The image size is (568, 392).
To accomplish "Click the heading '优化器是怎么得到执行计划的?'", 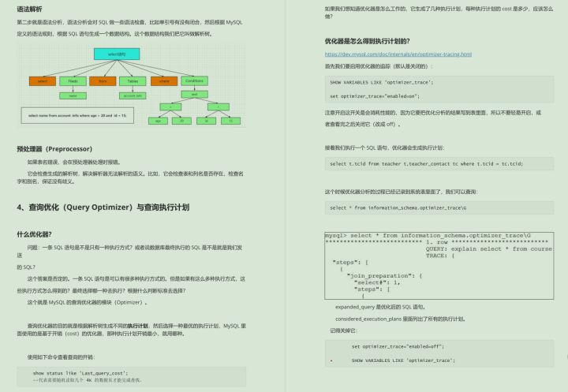I will tap(368, 41).
